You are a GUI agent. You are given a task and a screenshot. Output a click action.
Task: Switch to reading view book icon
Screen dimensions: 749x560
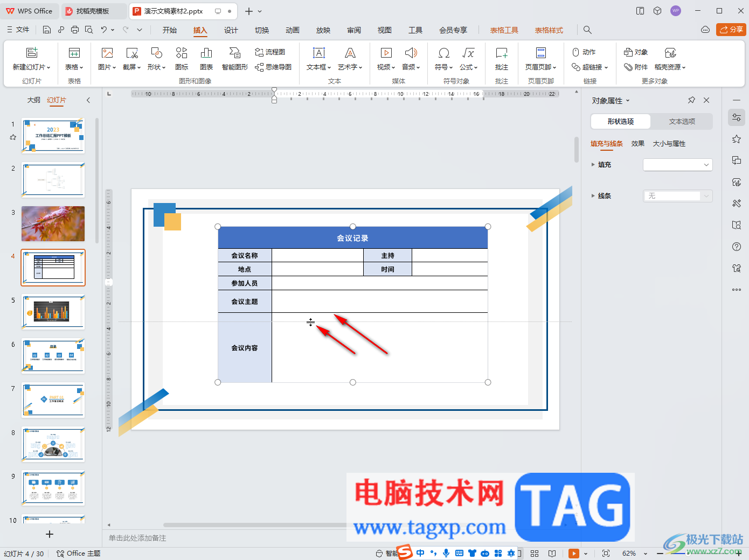pos(552,554)
